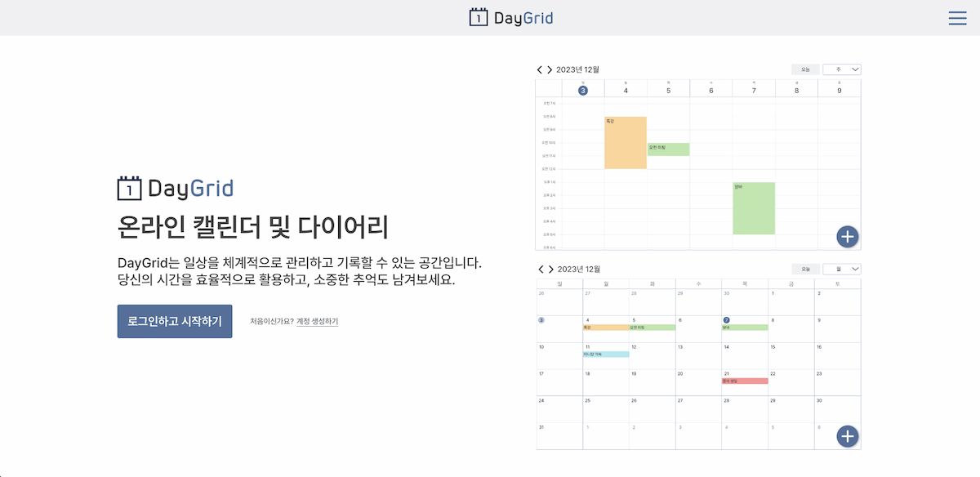Go to the previous week using the left chevron
The height and width of the screenshot is (477, 980).
coord(539,69)
